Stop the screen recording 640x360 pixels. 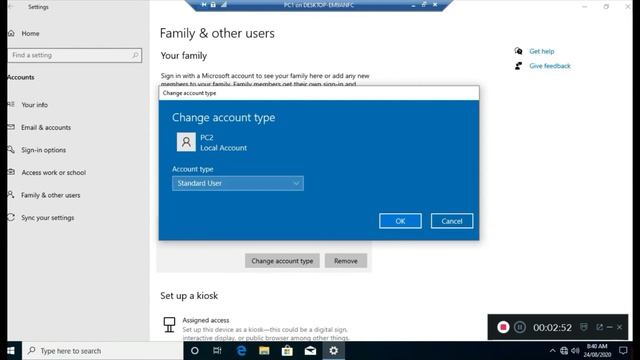pos(503,327)
